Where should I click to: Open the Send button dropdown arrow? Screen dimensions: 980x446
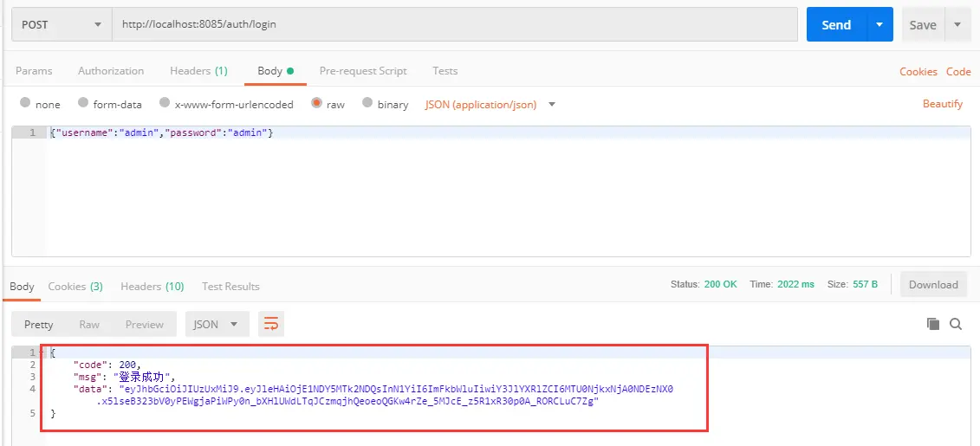tap(880, 25)
